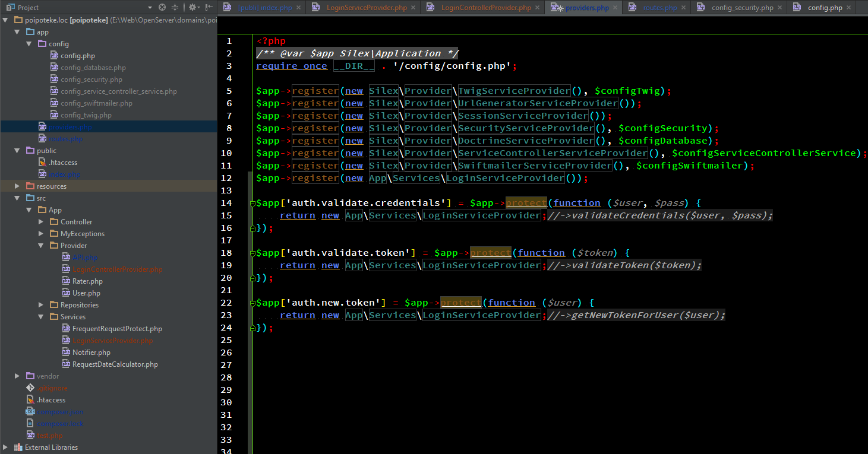Click the Project panel title icon

tap(11, 8)
